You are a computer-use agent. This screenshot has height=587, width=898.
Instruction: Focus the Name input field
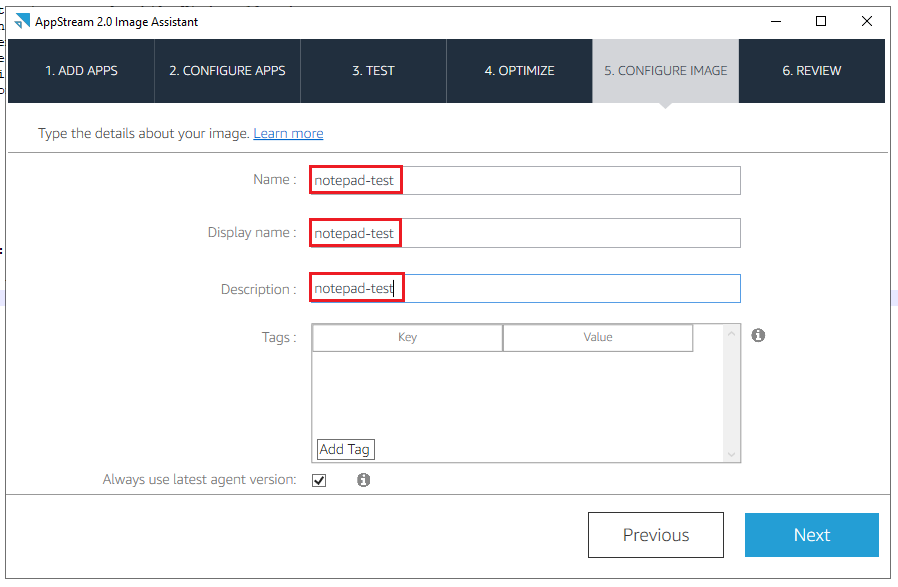pos(525,180)
